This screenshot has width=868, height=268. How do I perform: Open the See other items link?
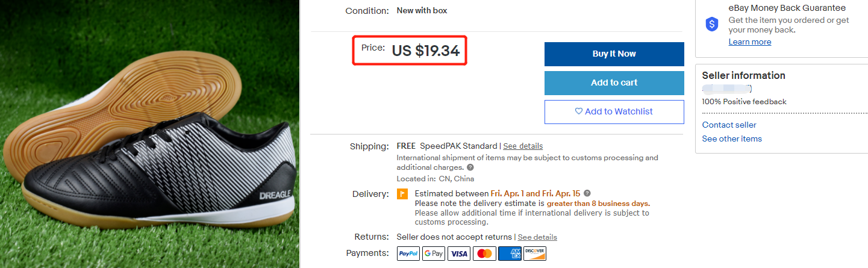(732, 139)
